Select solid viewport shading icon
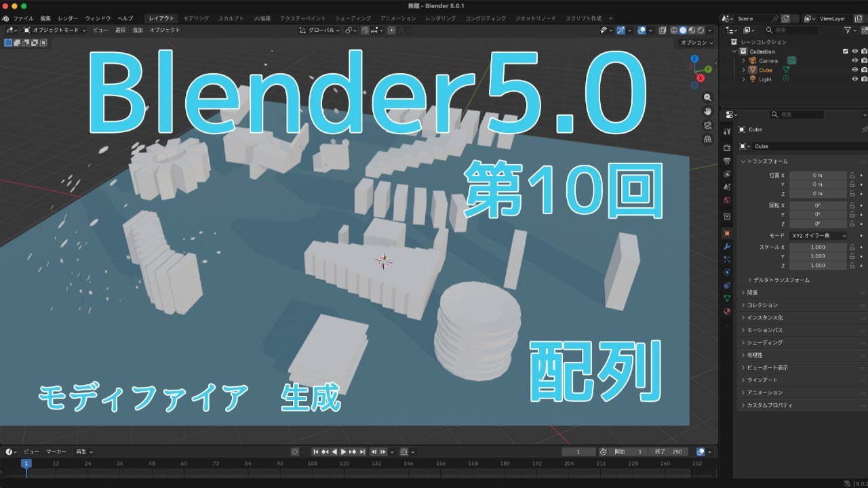Viewport: 868px width, 488px height. (683, 30)
